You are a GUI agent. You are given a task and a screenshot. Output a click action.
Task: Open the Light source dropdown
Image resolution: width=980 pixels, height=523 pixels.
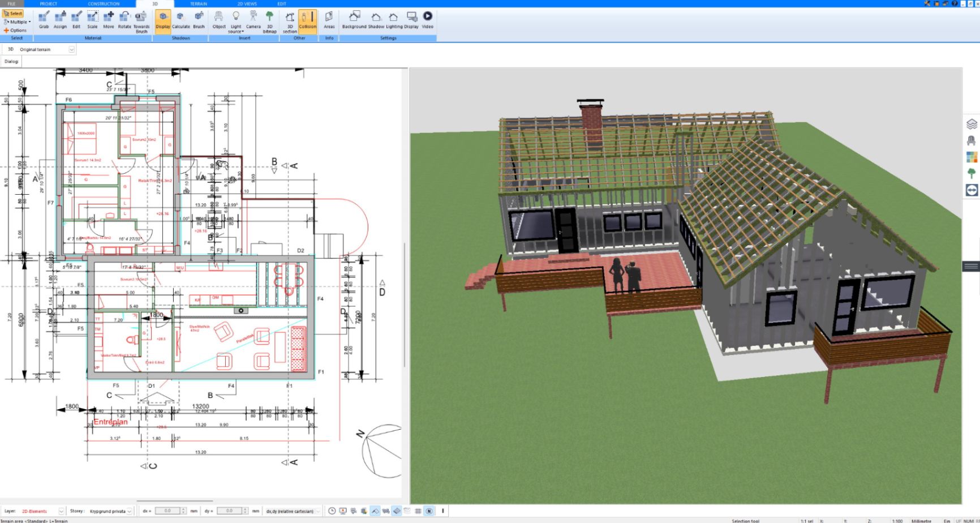tap(236, 22)
